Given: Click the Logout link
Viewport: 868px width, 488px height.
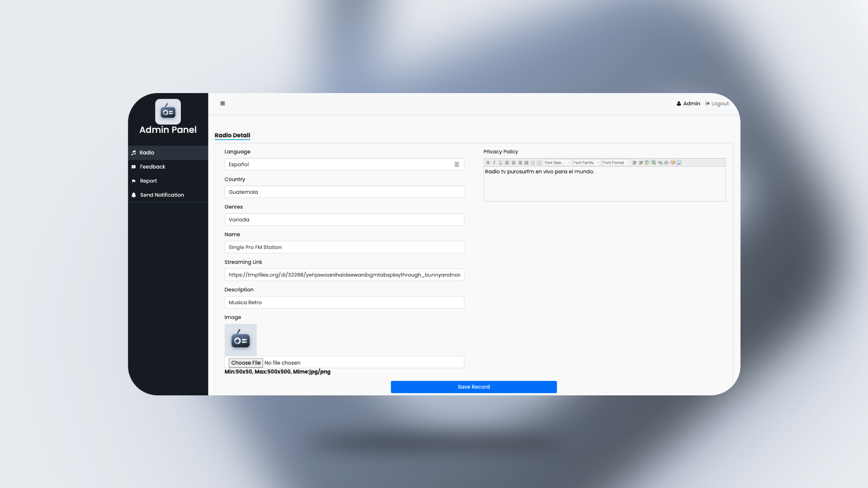Looking at the screenshot, I should (x=719, y=103).
